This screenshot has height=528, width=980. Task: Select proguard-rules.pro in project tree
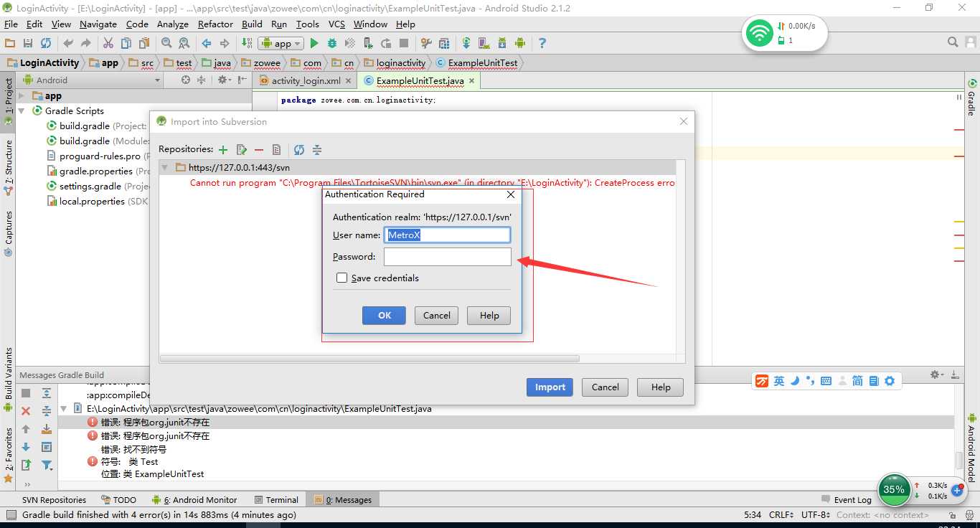[100, 156]
